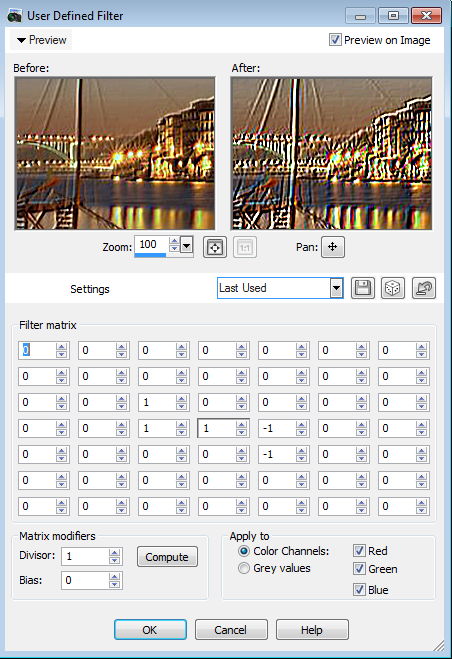
Task: Click the randomize parameters dice icon
Action: point(393,288)
